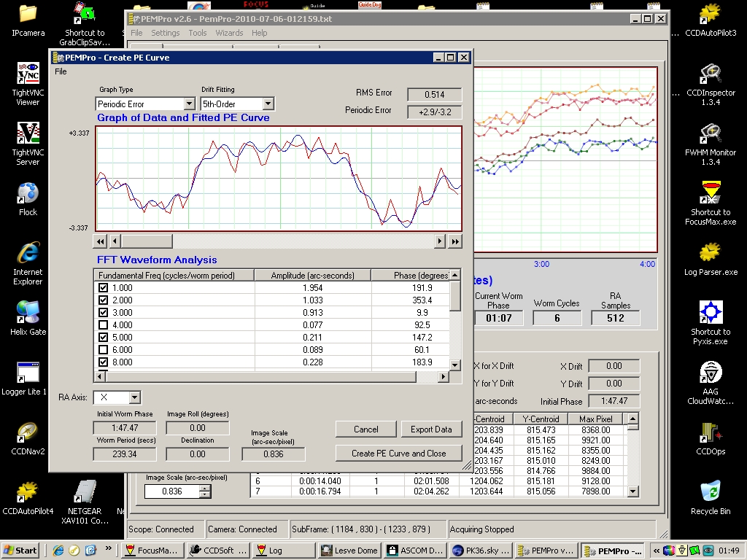Open the AAG CloudWatcher icon

(710, 373)
